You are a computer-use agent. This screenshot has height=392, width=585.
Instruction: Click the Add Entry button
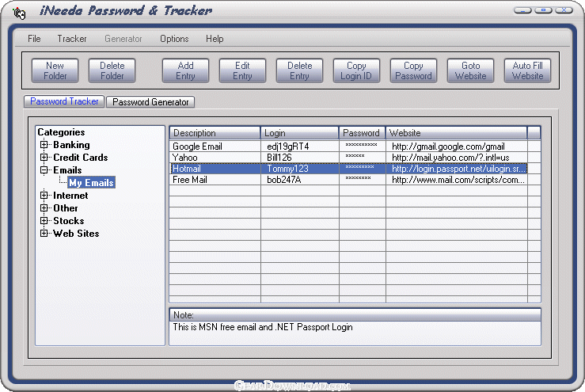pos(185,70)
